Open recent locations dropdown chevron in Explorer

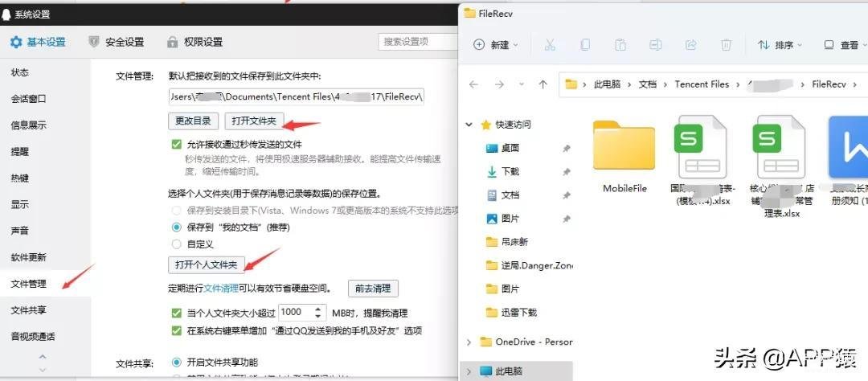[522, 84]
